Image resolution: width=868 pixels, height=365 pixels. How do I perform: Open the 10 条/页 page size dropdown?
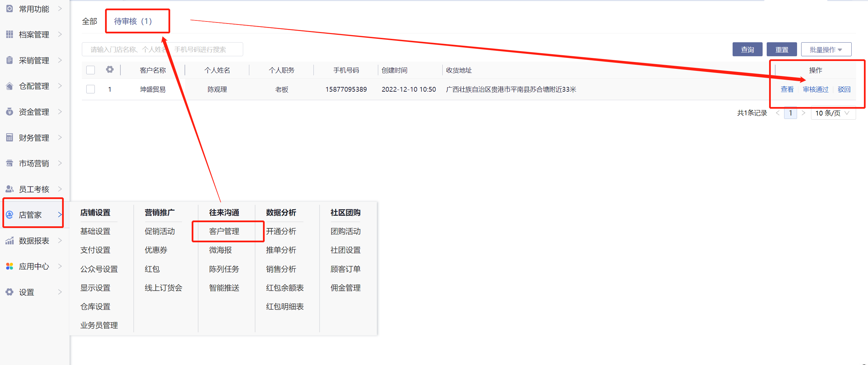click(833, 113)
